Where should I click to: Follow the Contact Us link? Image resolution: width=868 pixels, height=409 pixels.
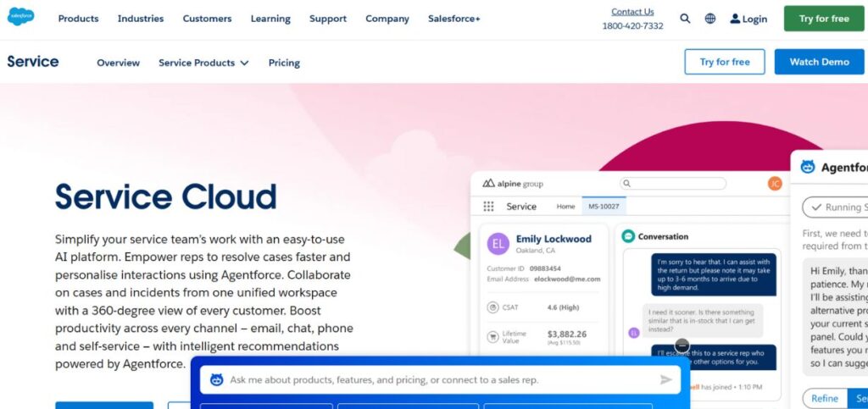(x=632, y=12)
